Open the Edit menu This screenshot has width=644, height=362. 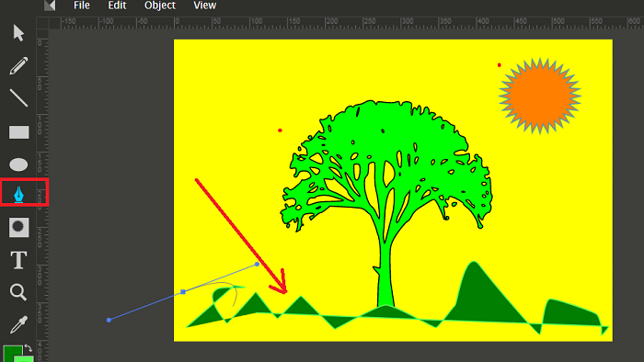117,6
